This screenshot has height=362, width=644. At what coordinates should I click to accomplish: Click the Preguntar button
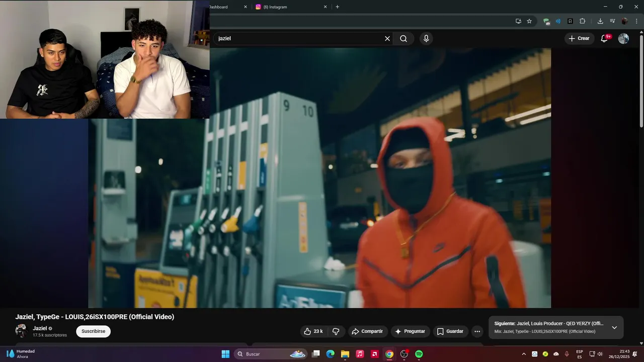click(410, 331)
